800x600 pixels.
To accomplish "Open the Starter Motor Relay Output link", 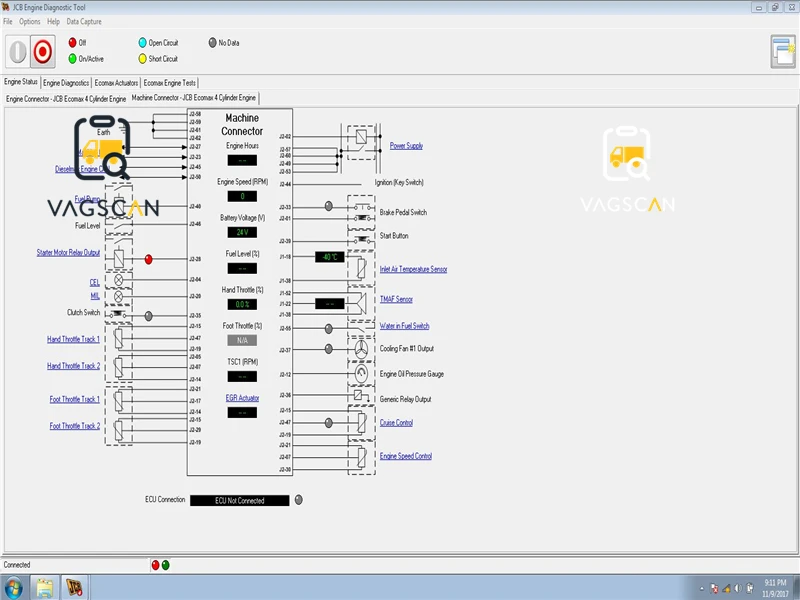I will point(68,253).
